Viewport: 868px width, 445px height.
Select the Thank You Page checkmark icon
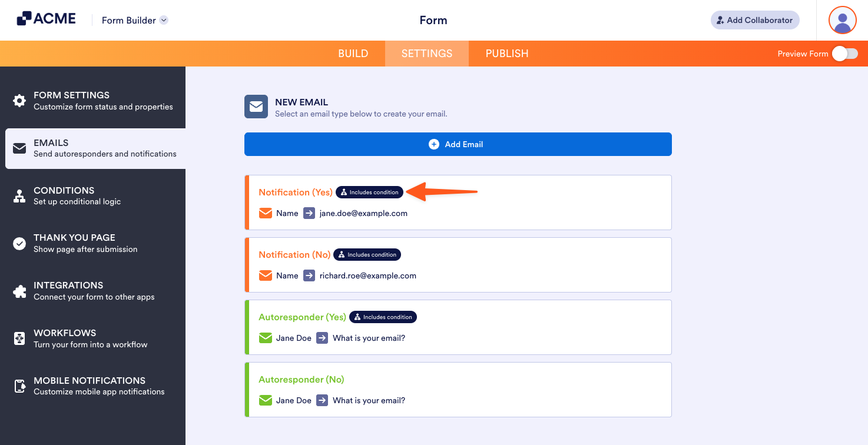tap(19, 243)
